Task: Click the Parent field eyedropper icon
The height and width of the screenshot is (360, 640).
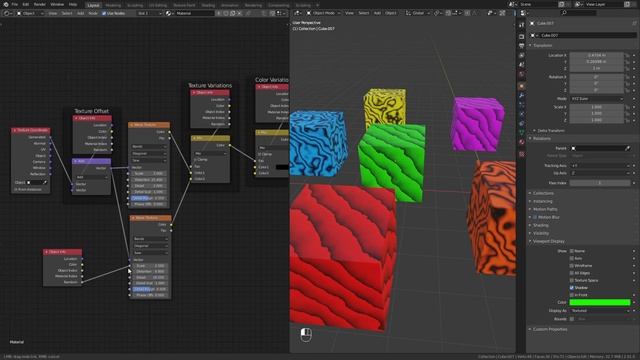Action: pyautogui.click(x=627, y=148)
